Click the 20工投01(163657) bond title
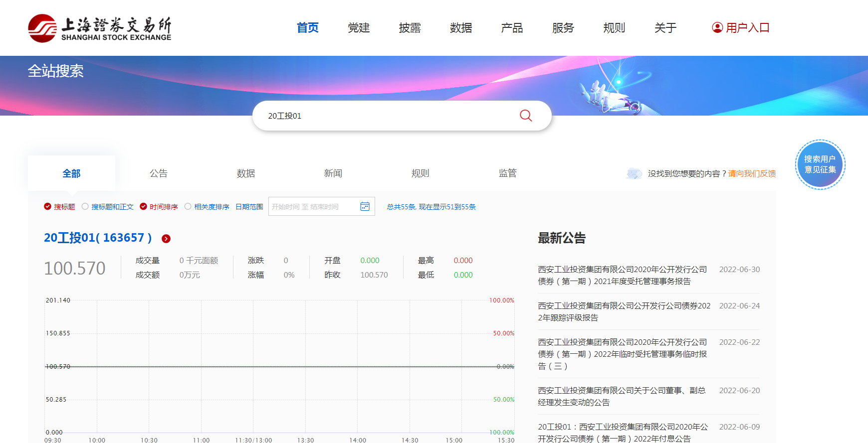The height and width of the screenshot is (443, 868). point(98,238)
